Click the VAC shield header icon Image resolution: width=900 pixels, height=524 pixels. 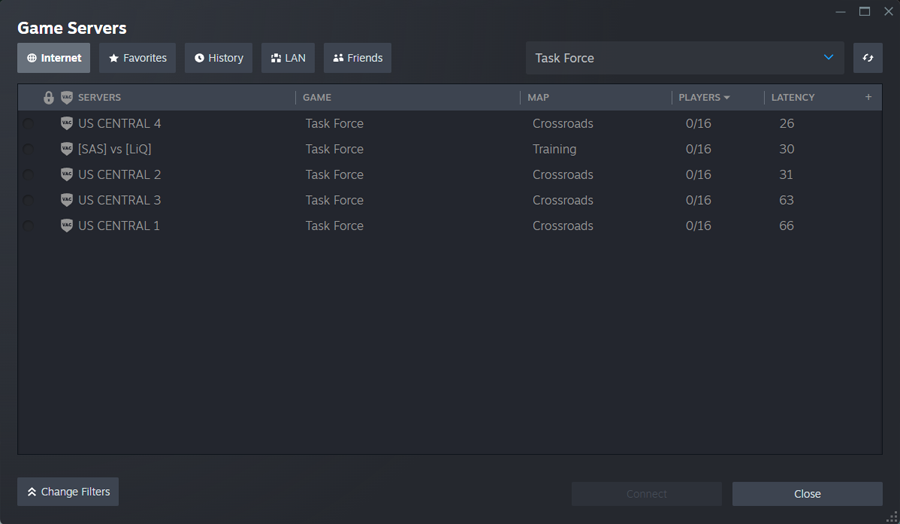tap(67, 98)
